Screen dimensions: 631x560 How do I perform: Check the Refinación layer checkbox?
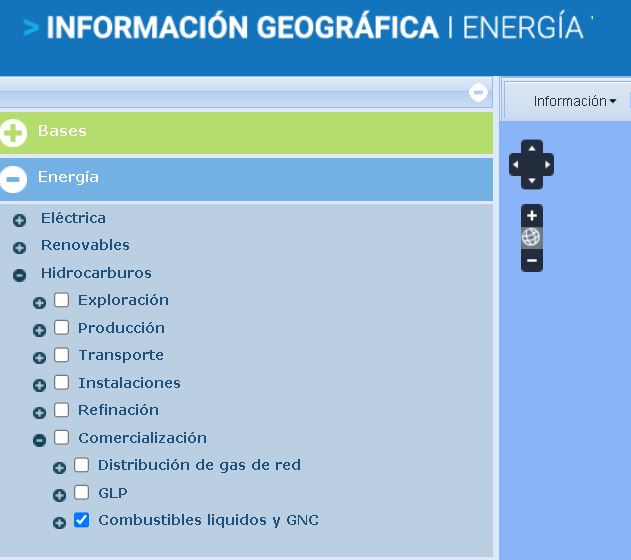point(62,409)
